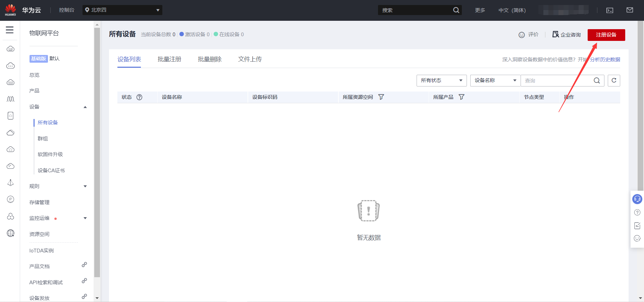Screen dimensions: 644x302
Task: Click the smiley 评价 feedback icon
Action: 522,35
